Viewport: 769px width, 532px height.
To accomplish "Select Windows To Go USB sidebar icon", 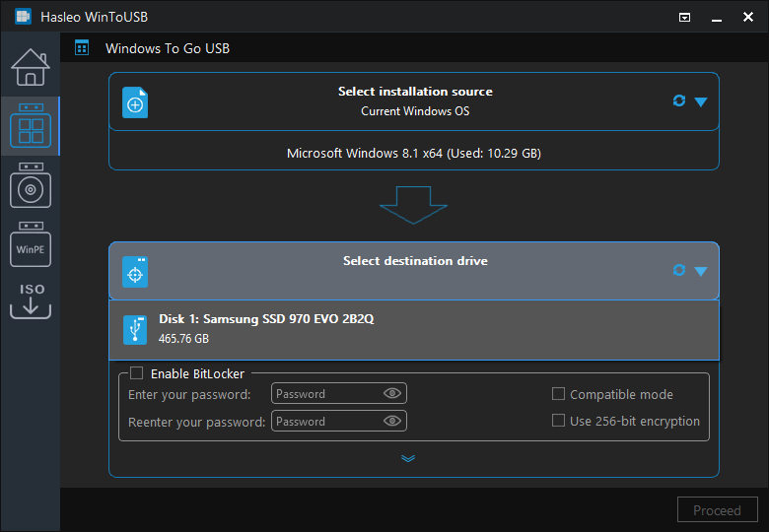I will pyautogui.click(x=31, y=126).
